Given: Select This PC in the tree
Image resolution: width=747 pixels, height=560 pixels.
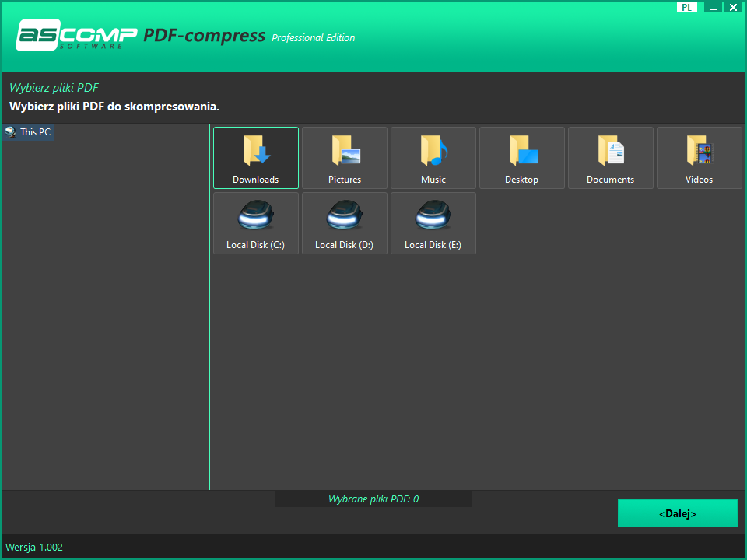Looking at the screenshot, I should (28, 132).
